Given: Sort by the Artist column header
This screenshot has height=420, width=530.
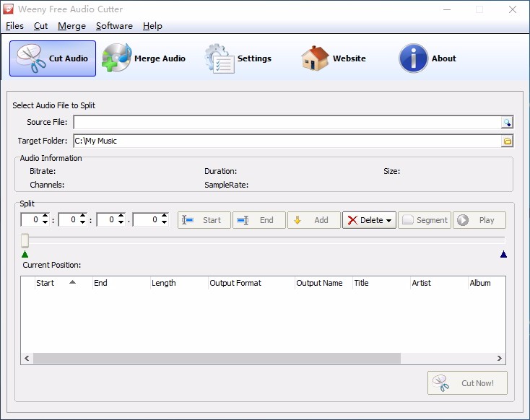Looking at the screenshot, I should (x=440, y=283).
